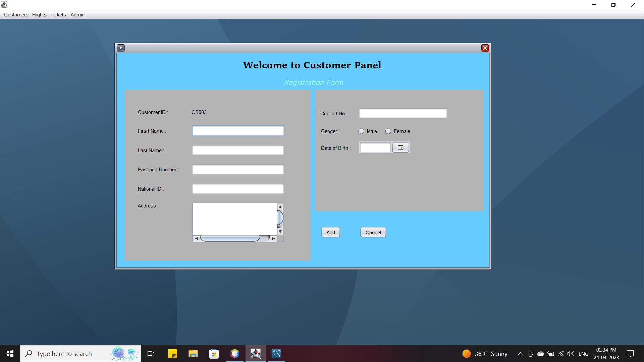
Task: Close the Customer Panel internal window
Action: (485, 48)
